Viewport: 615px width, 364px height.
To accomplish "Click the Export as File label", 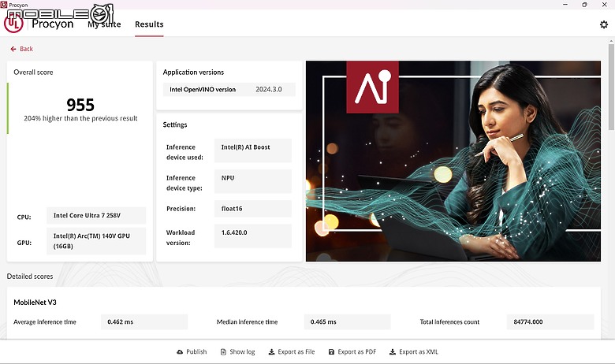I will (x=296, y=352).
